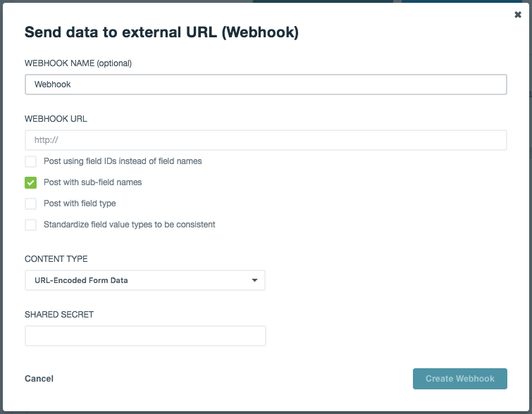Click the Standardize field value types label

[129, 225]
